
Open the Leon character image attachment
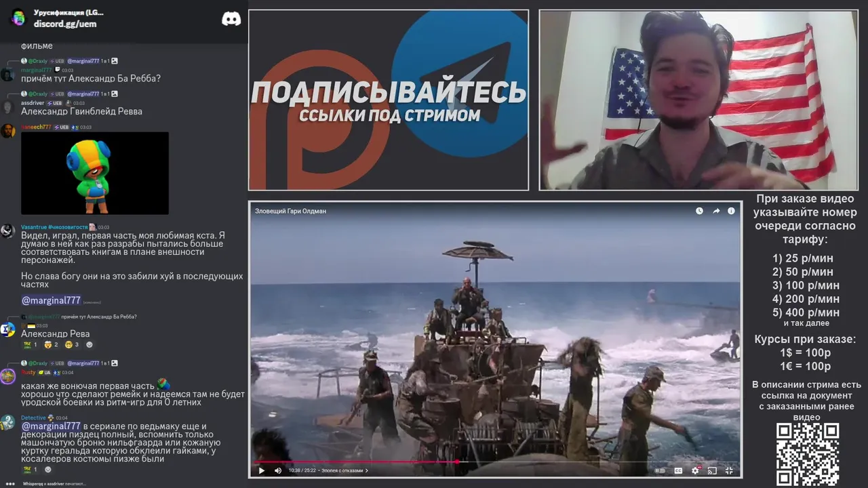click(95, 174)
